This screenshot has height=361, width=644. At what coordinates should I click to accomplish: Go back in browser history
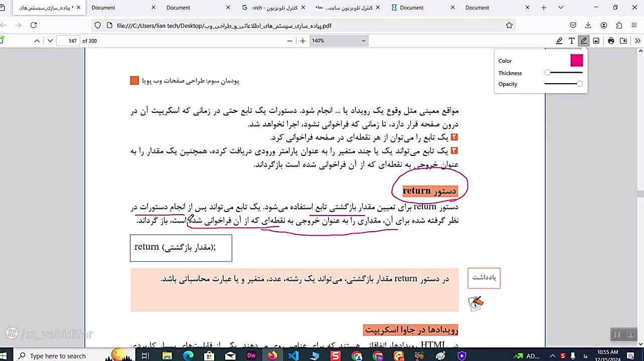point(4,25)
